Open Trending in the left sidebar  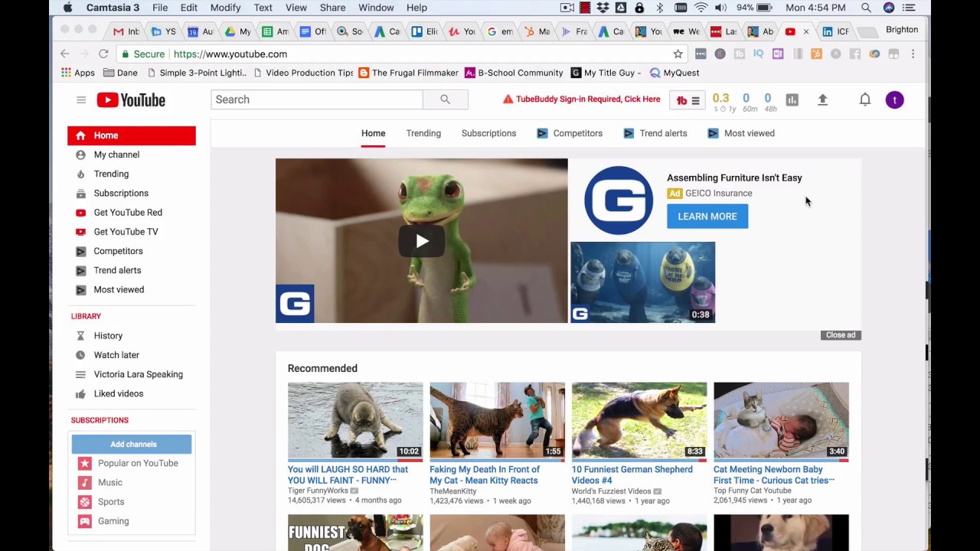coord(111,174)
